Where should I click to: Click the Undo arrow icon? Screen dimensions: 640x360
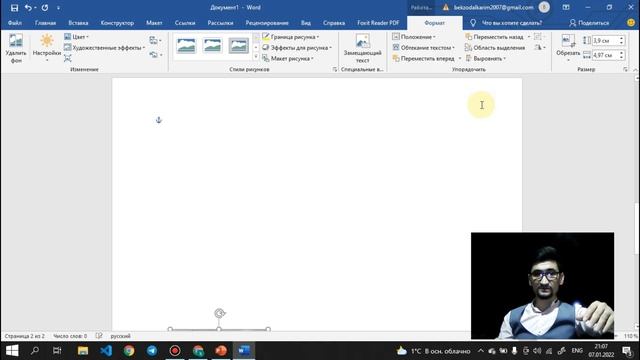[28, 8]
